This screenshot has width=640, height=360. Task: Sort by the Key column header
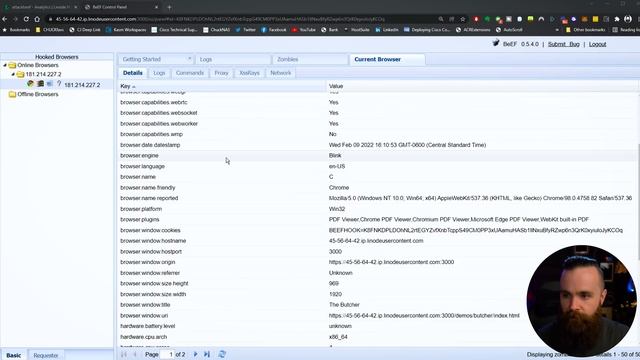pyautogui.click(x=221, y=86)
